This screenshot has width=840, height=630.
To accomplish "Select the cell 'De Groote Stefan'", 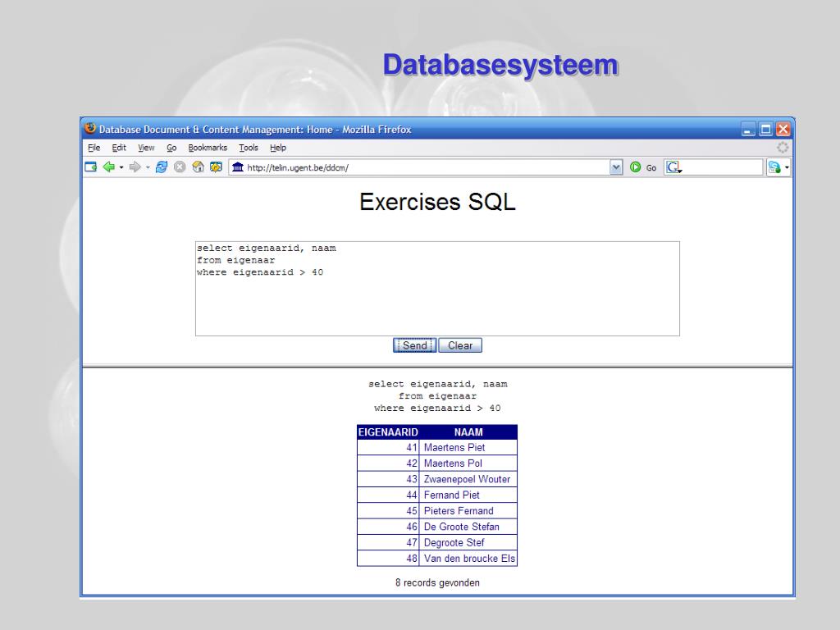I will pyautogui.click(x=468, y=527).
